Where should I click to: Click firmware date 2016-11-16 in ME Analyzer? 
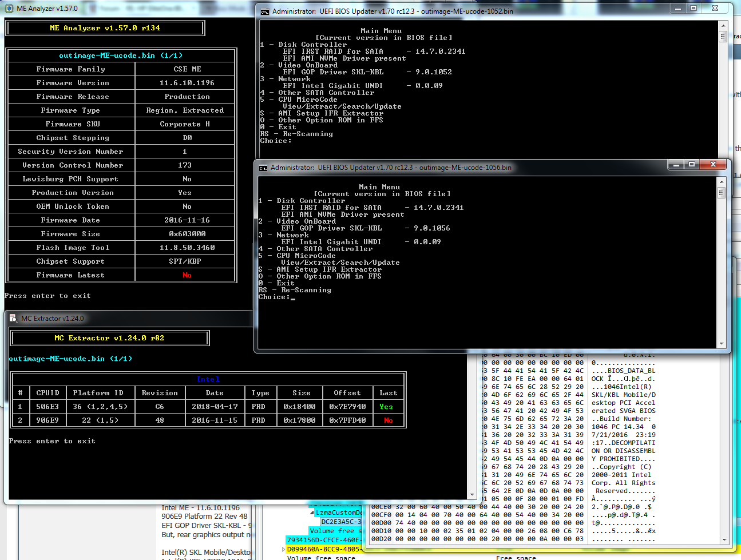pos(187,220)
